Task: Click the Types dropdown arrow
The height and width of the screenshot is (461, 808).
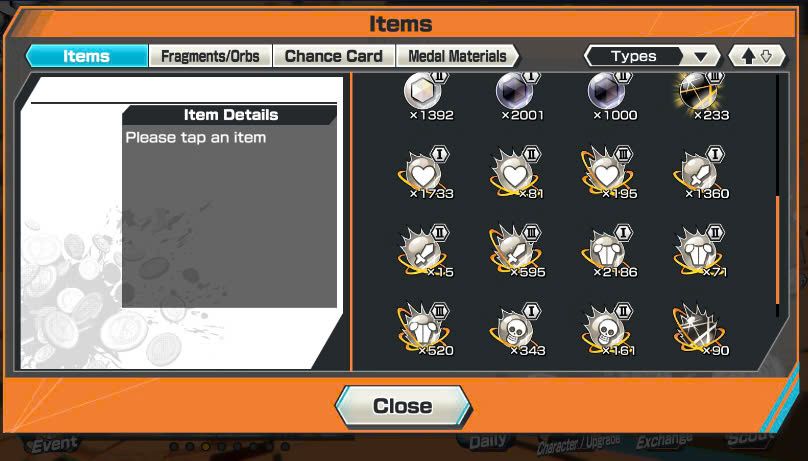Action: [701, 57]
